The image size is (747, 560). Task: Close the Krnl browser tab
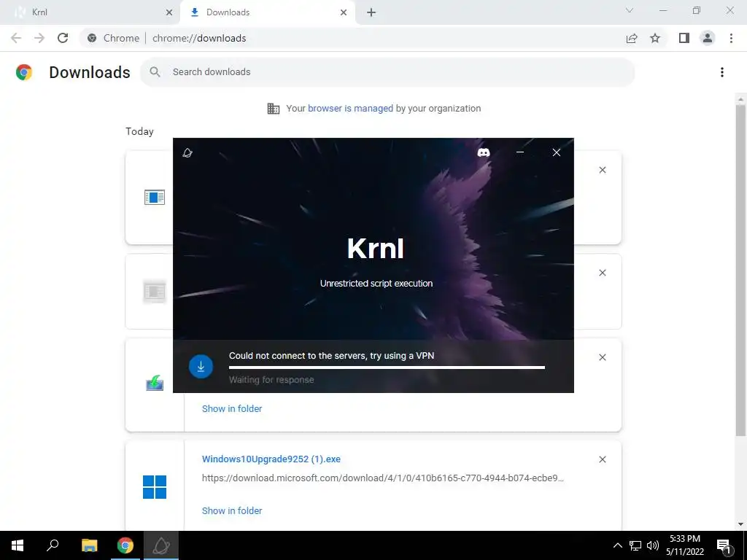[x=169, y=12]
